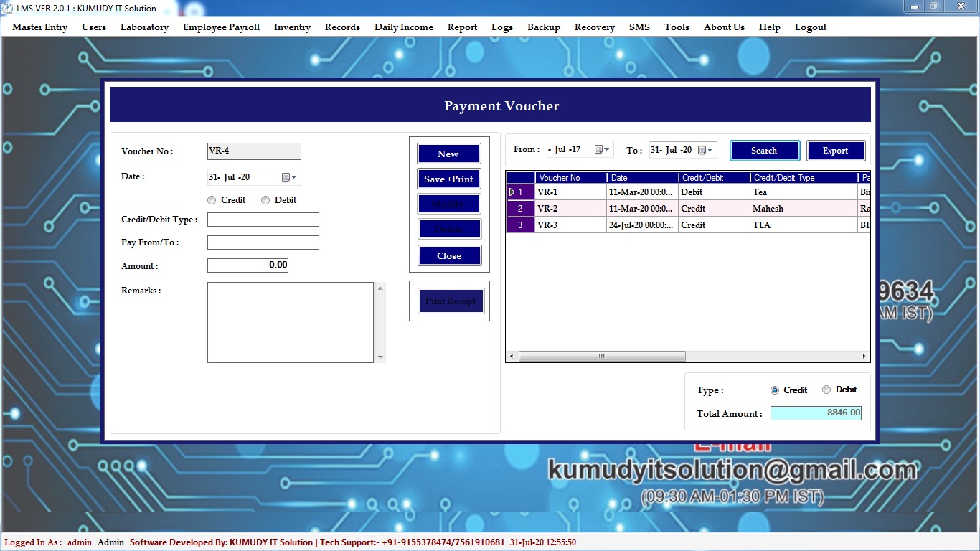980x551 pixels.
Task: Expand the From date dropdown arrow
Action: pos(607,150)
